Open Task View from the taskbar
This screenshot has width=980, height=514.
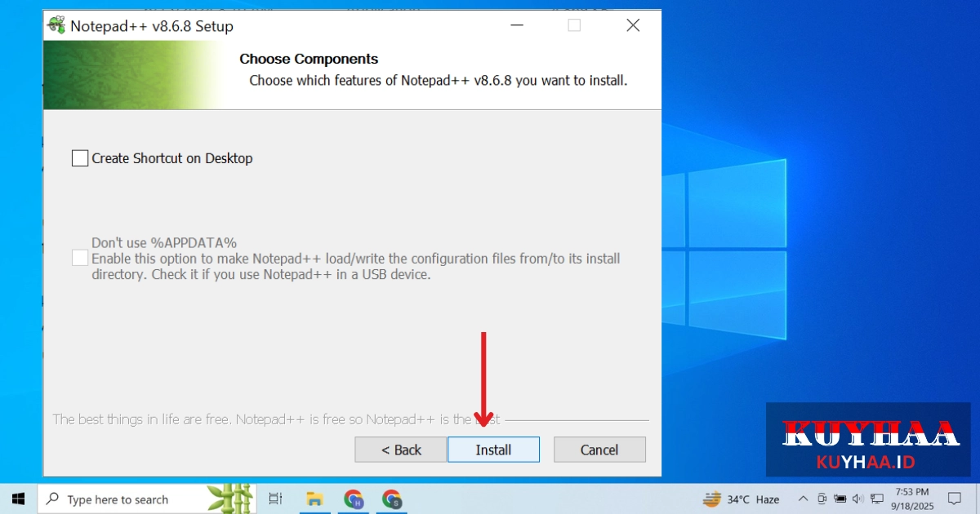pos(275,498)
